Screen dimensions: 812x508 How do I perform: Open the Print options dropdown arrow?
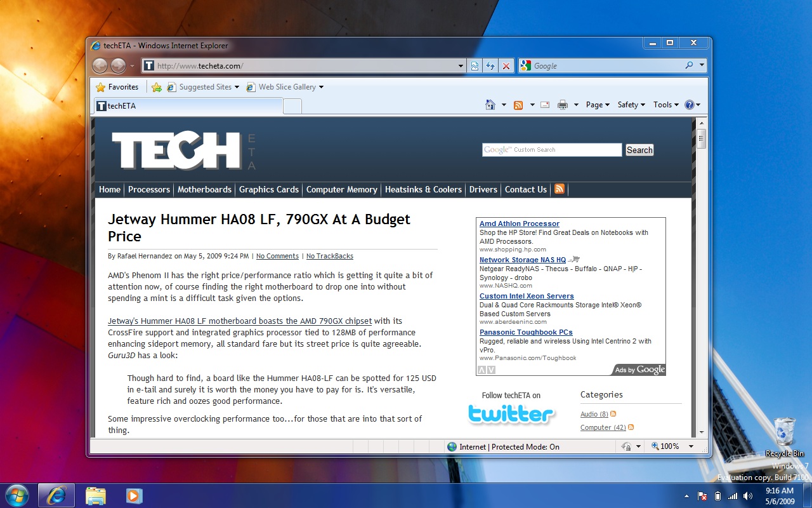pyautogui.click(x=576, y=105)
